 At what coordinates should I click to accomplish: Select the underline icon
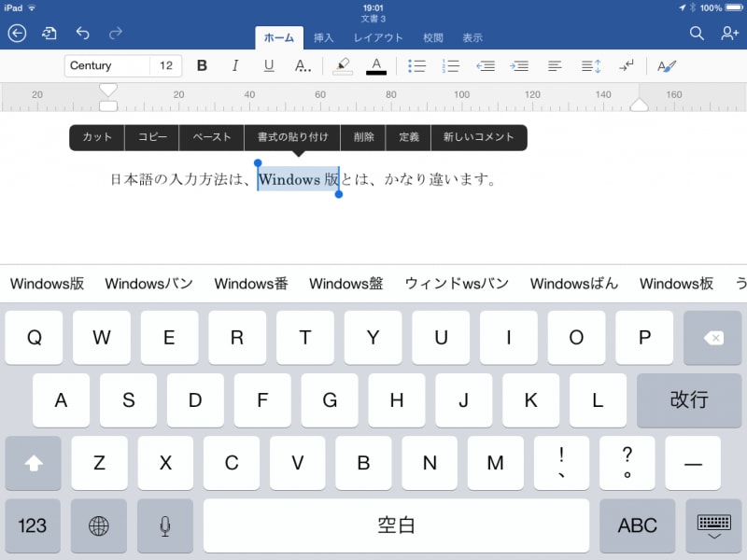point(269,65)
